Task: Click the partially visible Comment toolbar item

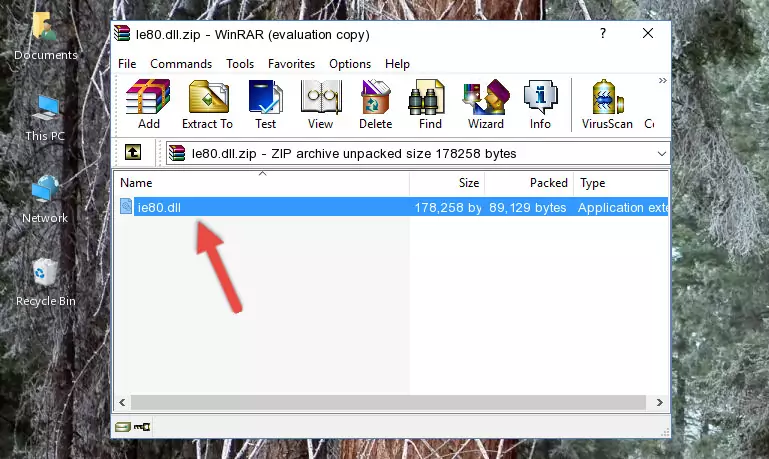Action: click(x=649, y=124)
